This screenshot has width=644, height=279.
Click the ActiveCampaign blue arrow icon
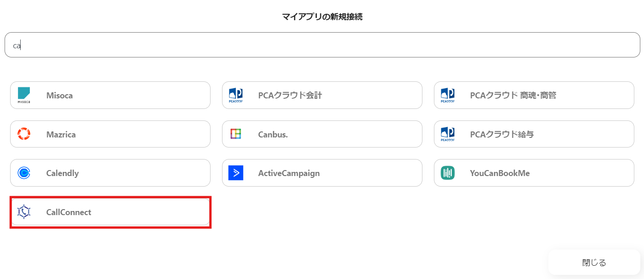[236, 173]
